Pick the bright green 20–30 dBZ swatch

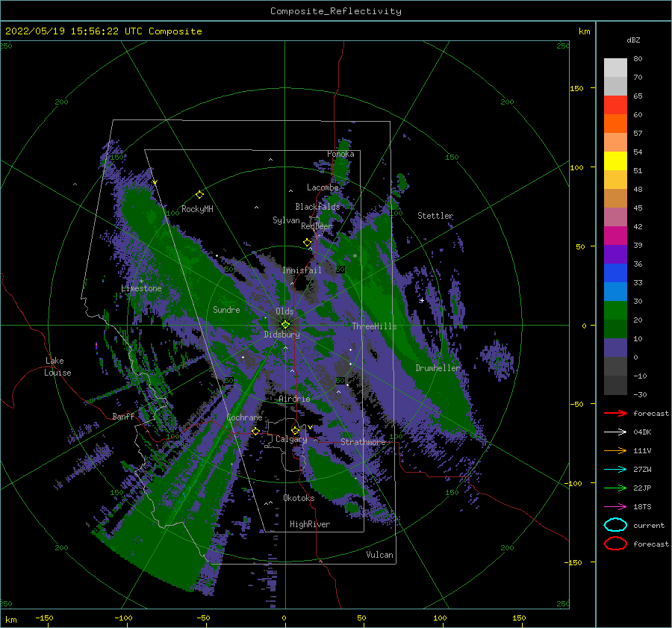click(615, 311)
